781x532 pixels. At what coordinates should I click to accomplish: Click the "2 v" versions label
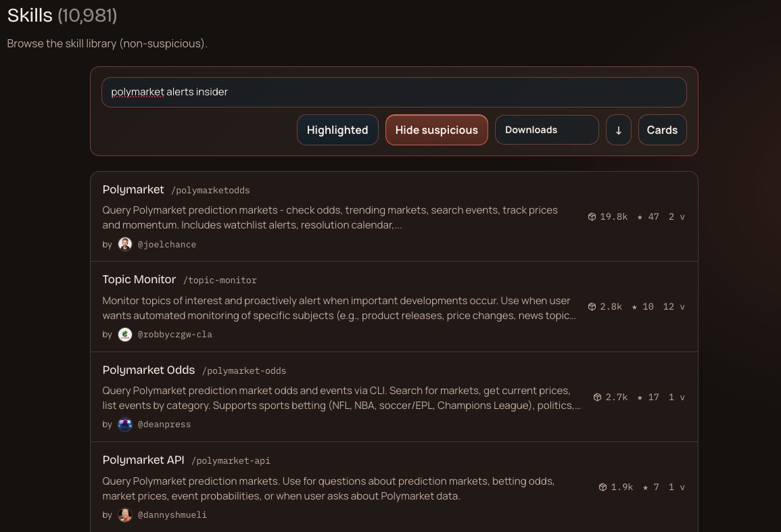[677, 217]
